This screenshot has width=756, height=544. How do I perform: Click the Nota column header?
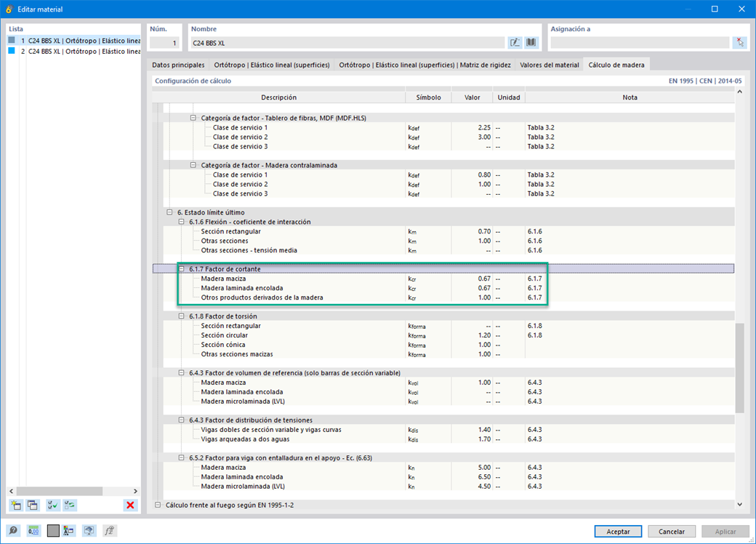(x=630, y=97)
